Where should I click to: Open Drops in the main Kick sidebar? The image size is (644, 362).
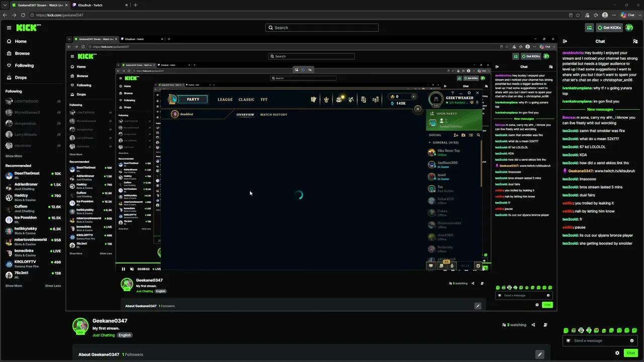pos(21,77)
